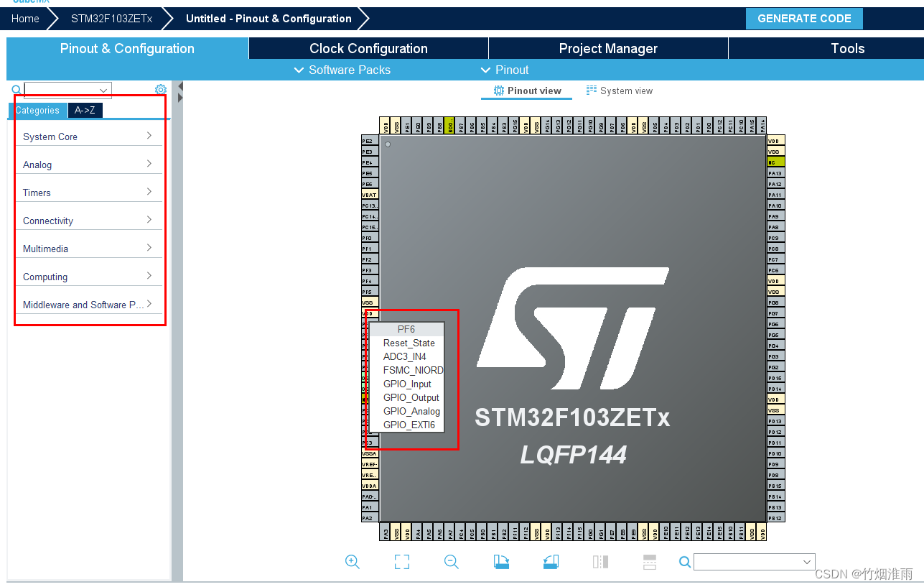Image resolution: width=924 pixels, height=587 pixels.
Task: Click pin PA9 on the right edge
Action: [x=776, y=216]
